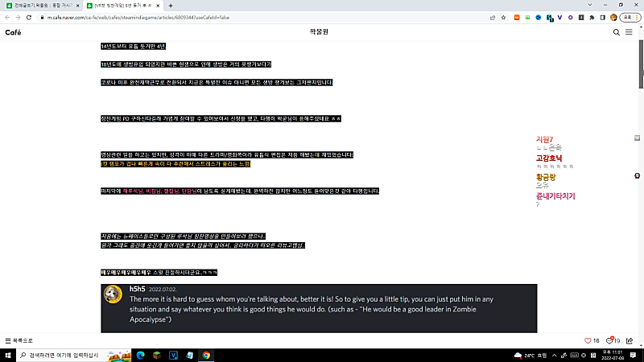The width and height of the screenshot is (644, 362).
Task: Click the h5h5 avatar in Discord quote
Action: tap(113, 294)
